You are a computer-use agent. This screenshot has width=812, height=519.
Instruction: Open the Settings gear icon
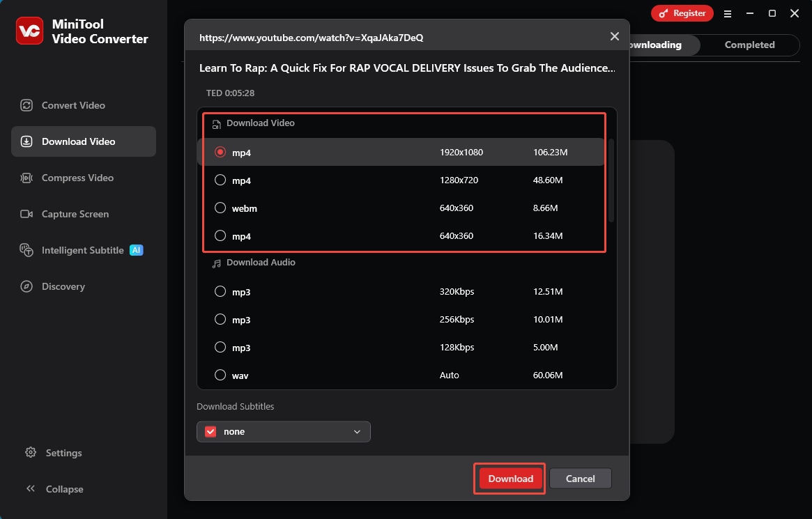pos(31,453)
